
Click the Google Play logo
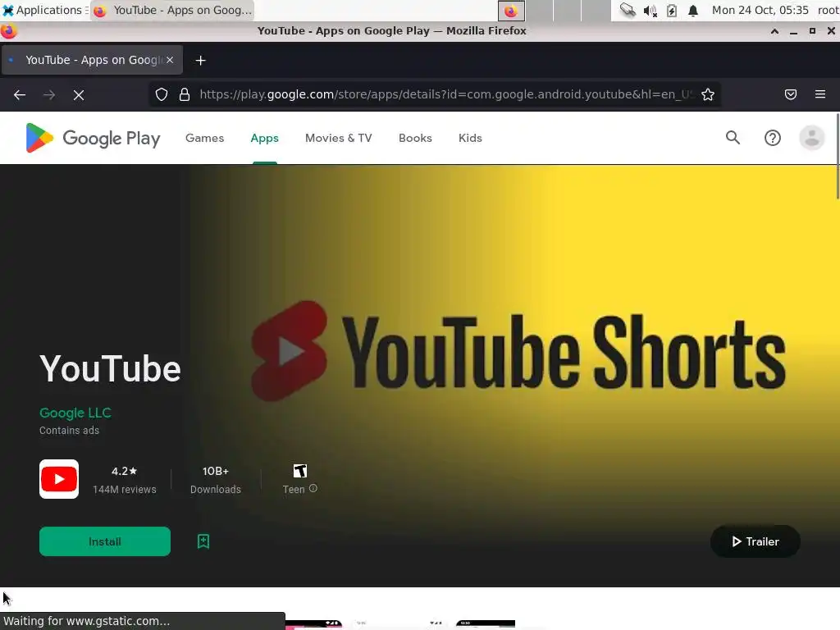(x=93, y=138)
